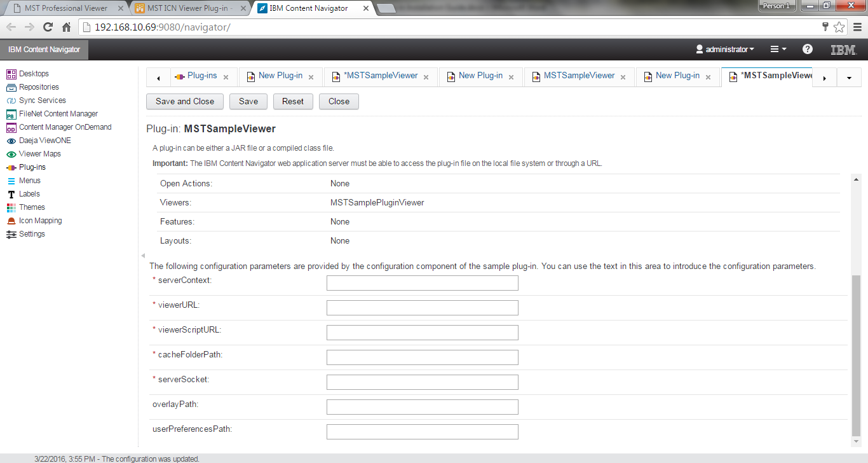Click the IBM logo in the banner

point(843,50)
